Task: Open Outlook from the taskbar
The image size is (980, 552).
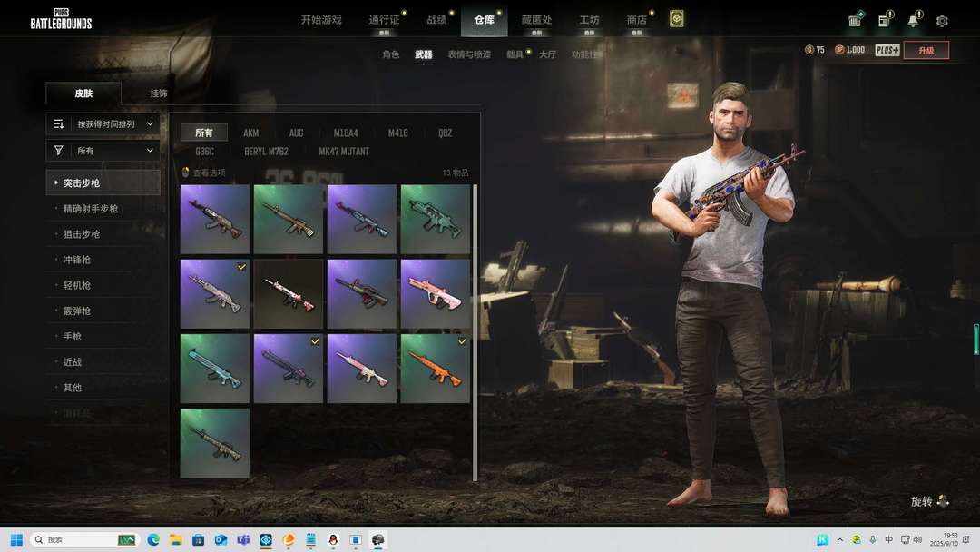Action: pyautogui.click(x=220, y=539)
